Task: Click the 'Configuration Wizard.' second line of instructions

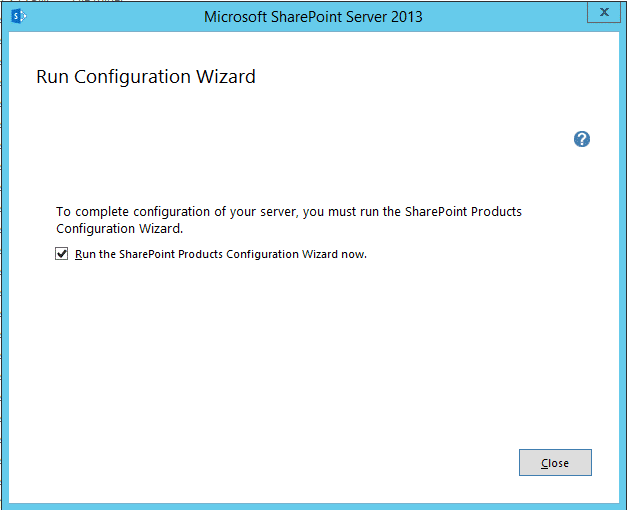Action: 119,228
